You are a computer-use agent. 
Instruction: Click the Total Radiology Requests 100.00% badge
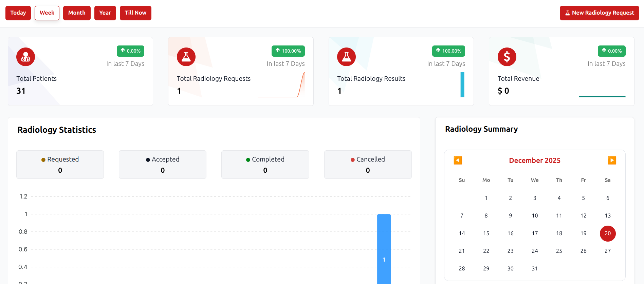click(288, 51)
